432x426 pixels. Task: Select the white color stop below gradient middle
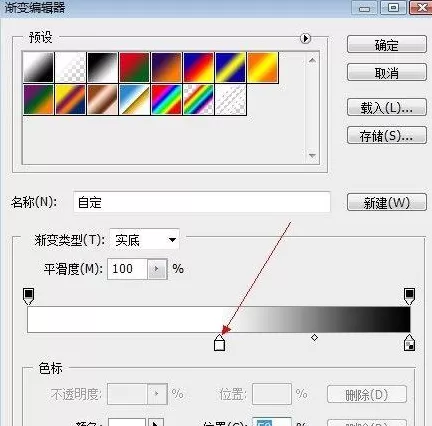tap(219, 343)
